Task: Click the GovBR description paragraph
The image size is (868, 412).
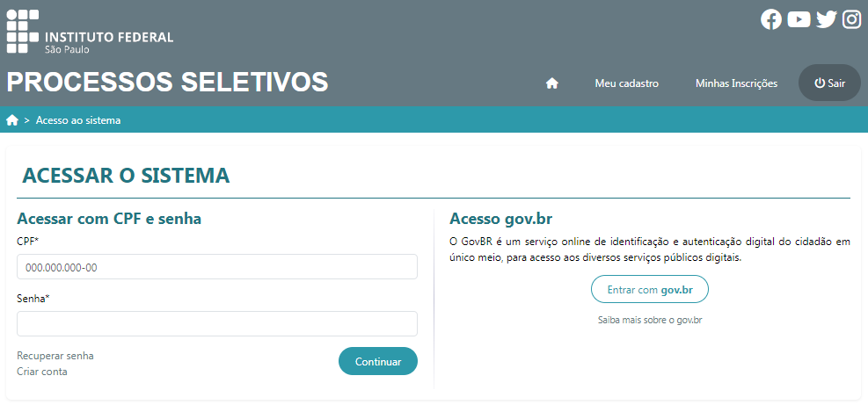Action: (x=650, y=250)
